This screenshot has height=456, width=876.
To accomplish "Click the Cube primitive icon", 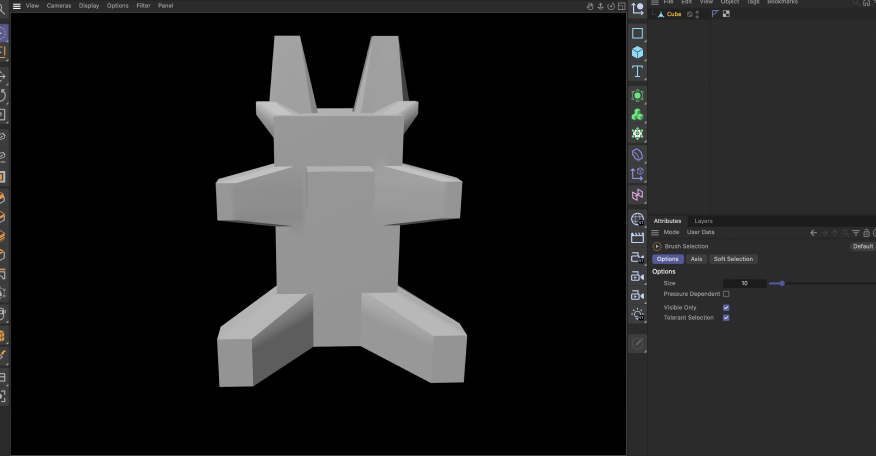I will click(x=637, y=52).
